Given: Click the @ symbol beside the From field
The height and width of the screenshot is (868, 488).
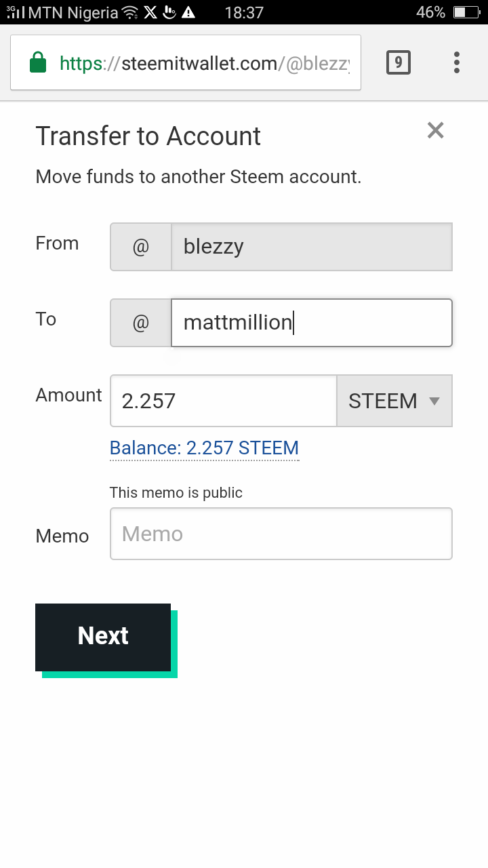Looking at the screenshot, I should (x=141, y=247).
